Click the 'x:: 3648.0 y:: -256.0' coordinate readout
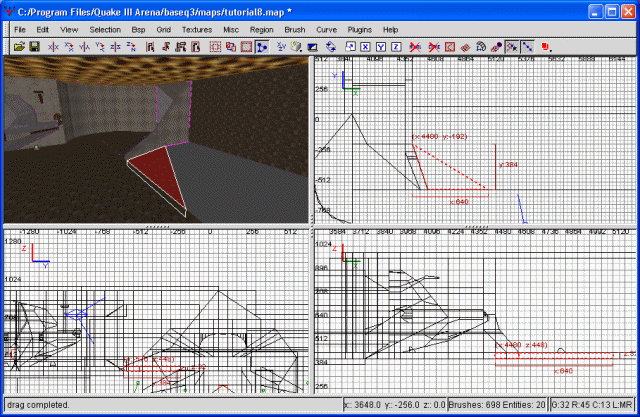The width and height of the screenshot is (640, 417). [x=394, y=405]
